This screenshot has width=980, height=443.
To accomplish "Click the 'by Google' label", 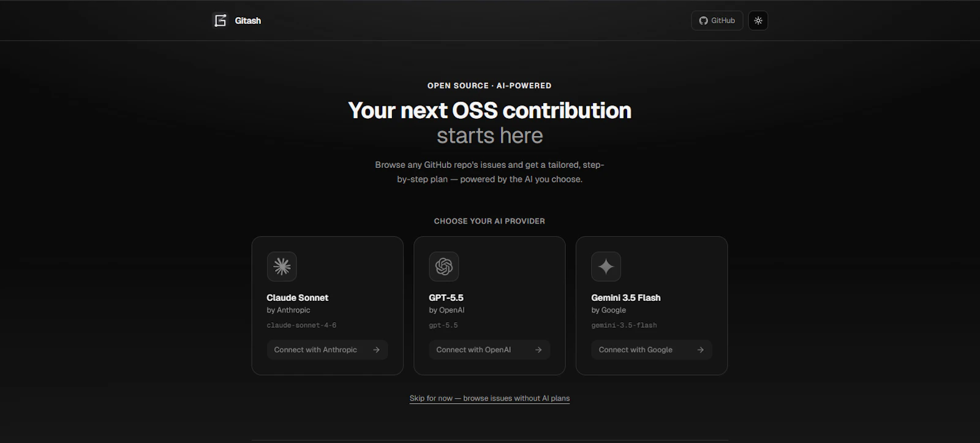I will [608, 310].
